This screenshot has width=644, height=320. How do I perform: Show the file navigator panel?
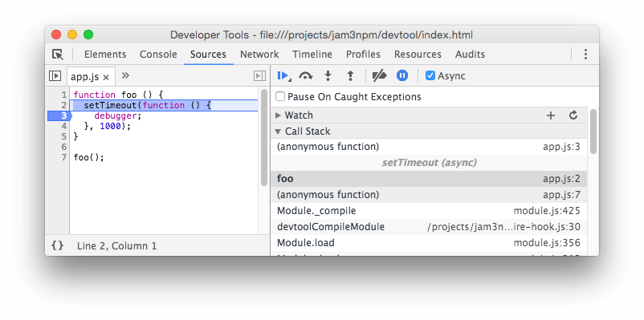pos(55,76)
